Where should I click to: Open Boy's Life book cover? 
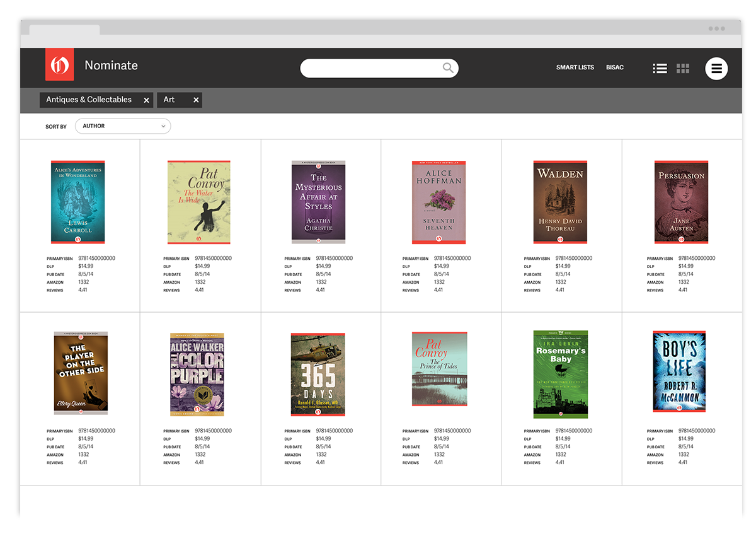tap(679, 371)
